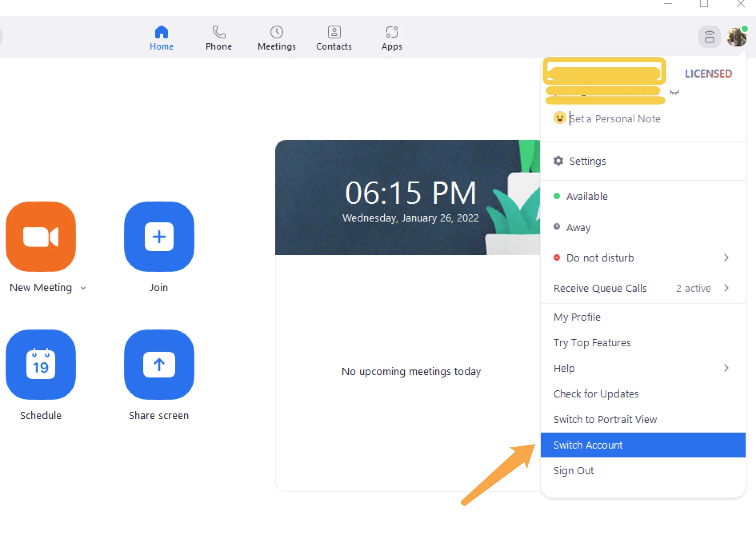The height and width of the screenshot is (547, 756).
Task: Open Settings from the profile menu
Action: [643, 161]
